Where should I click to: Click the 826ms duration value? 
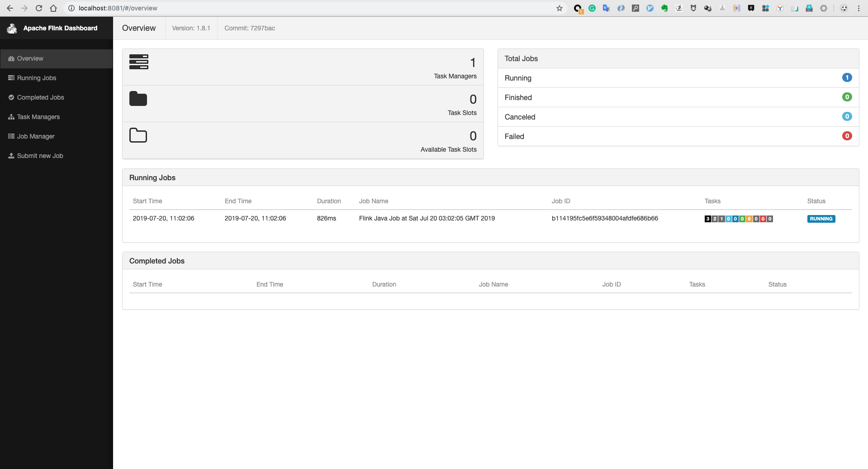pos(327,218)
